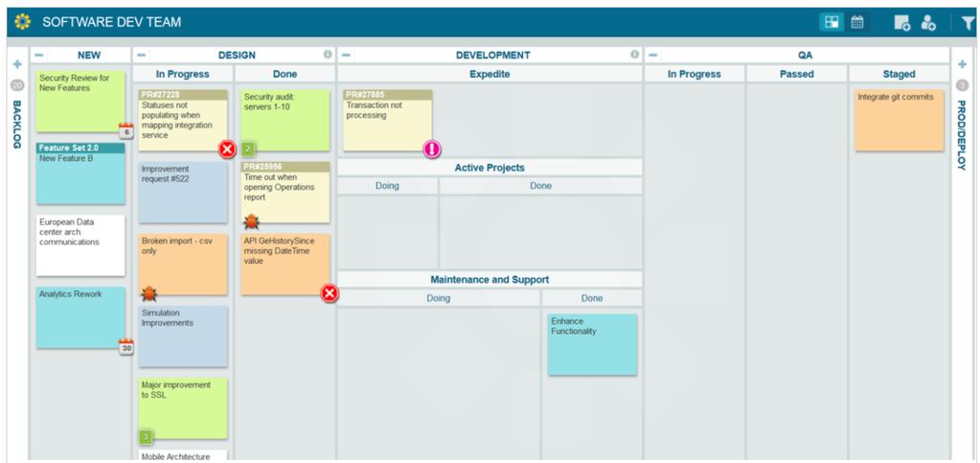Click pink priority icon on Transaction card

click(432, 149)
